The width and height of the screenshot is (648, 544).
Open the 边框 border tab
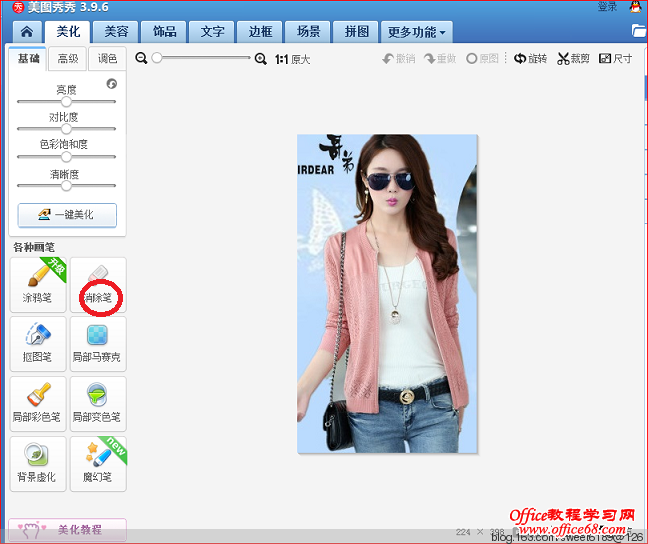260,32
